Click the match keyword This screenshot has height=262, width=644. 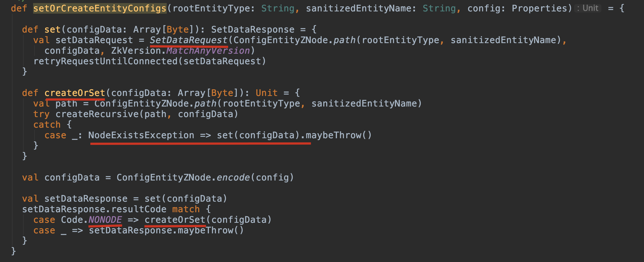point(186,209)
